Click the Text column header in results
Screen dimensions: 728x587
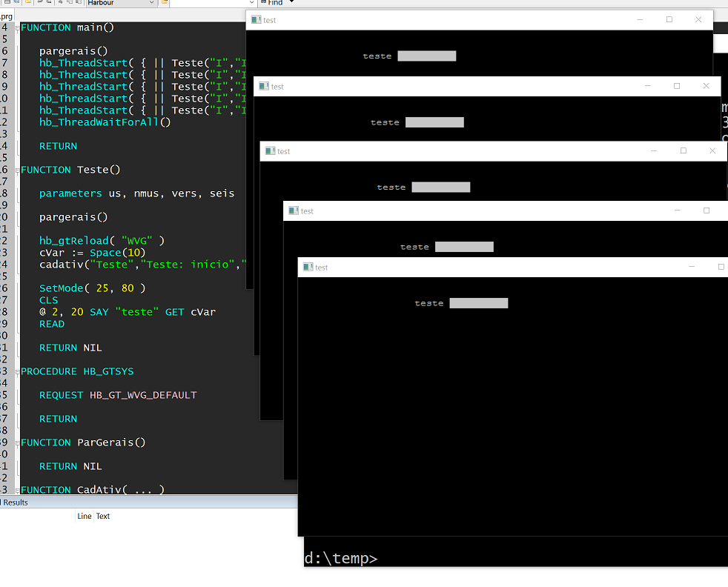point(103,517)
